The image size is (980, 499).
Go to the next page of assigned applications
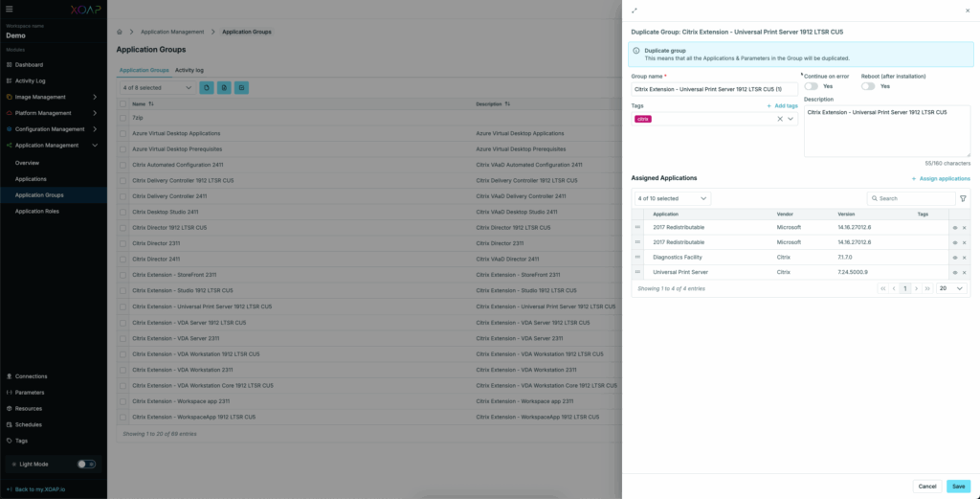tap(916, 288)
